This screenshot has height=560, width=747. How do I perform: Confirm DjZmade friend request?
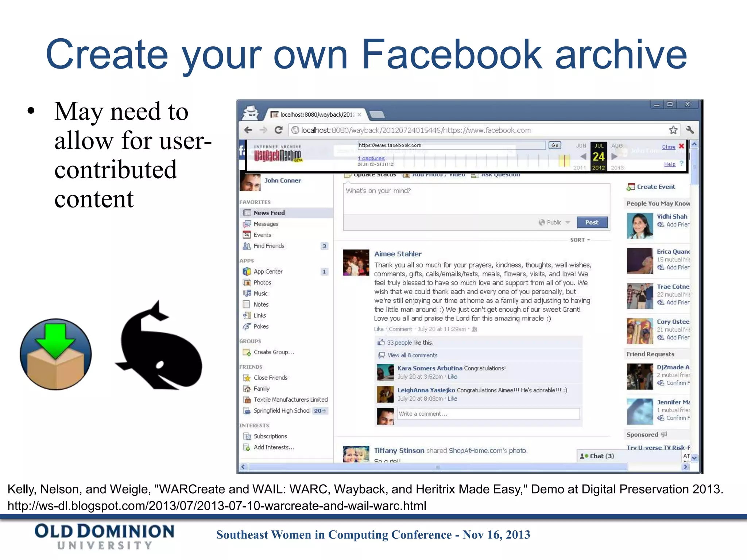point(674,383)
